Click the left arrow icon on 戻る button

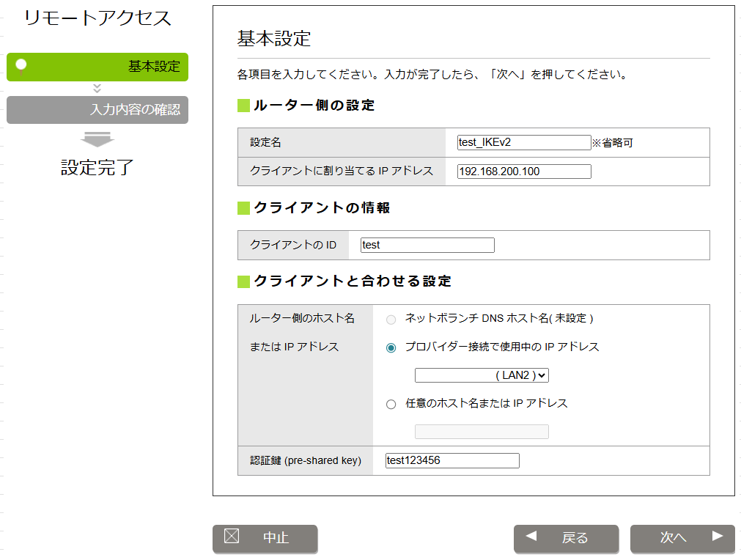point(531,536)
